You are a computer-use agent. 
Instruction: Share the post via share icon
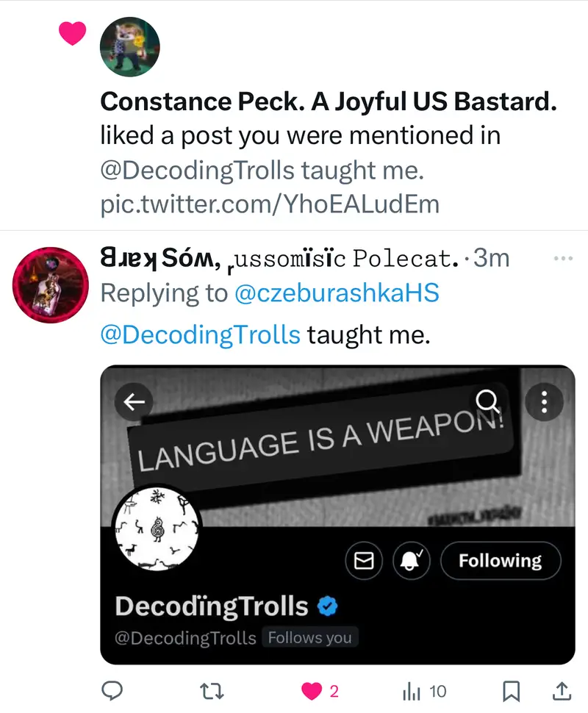pos(562,690)
